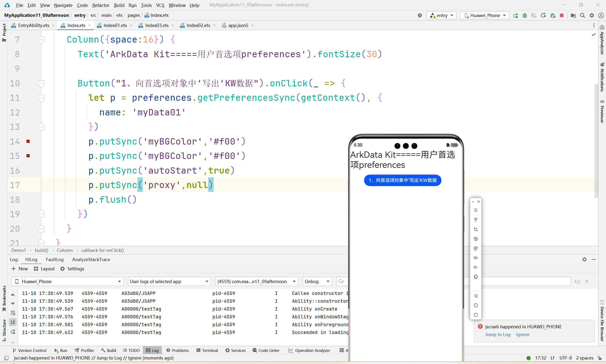Open the VCS menu

point(160,5)
